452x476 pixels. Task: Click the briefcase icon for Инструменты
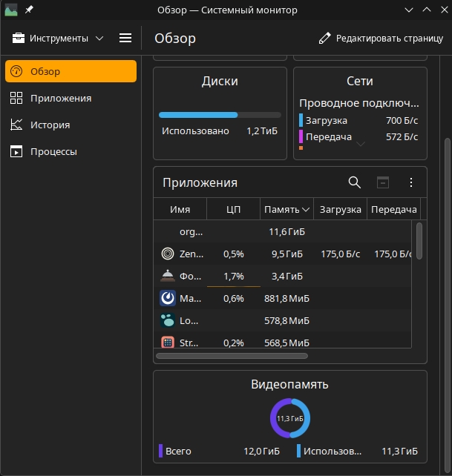tap(19, 39)
